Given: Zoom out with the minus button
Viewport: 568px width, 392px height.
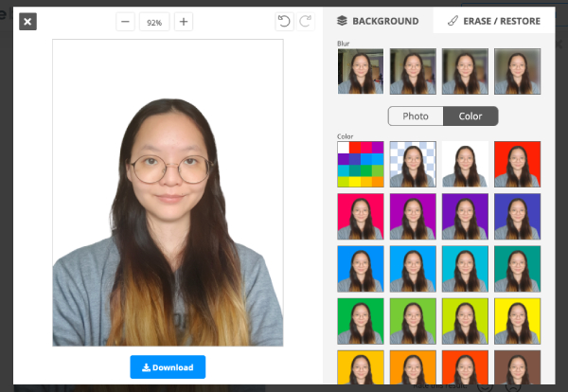Looking at the screenshot, I should pos(126,22).
